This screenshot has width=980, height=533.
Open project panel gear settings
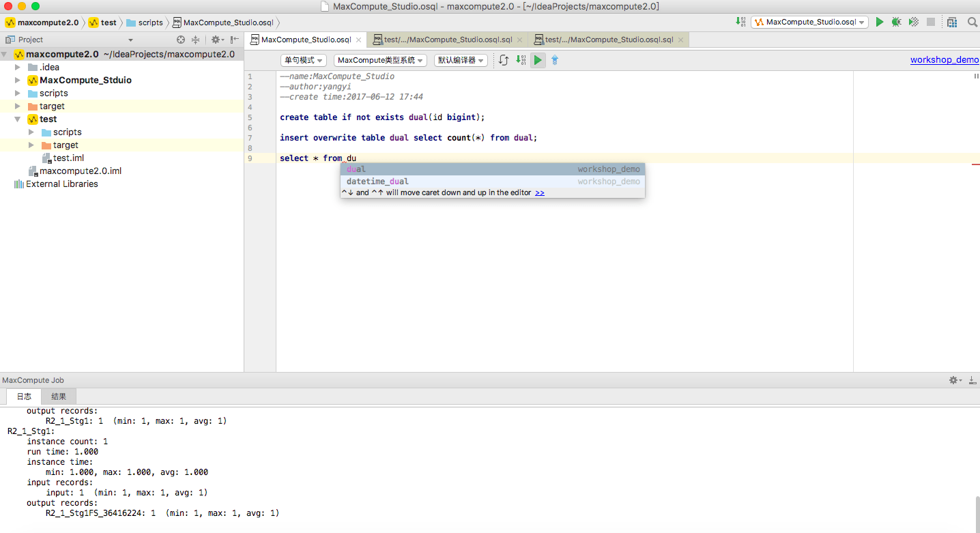coord(216,40)
